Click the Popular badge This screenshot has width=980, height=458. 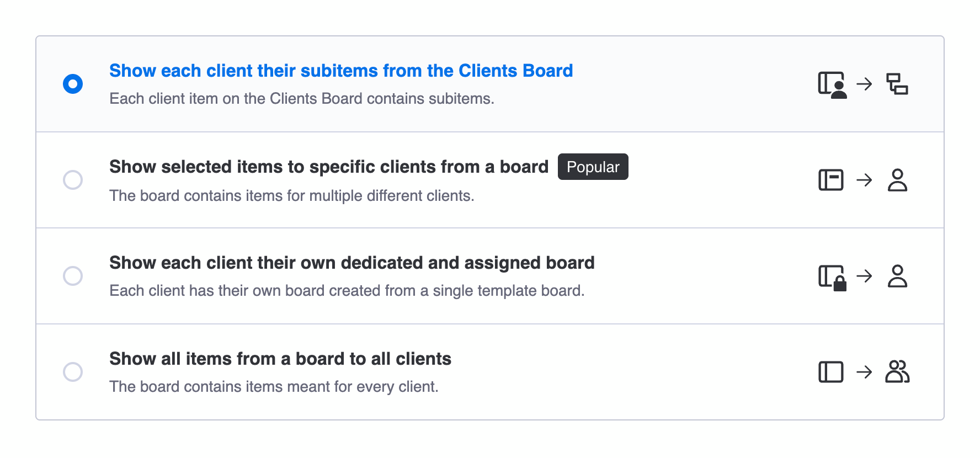pyautogui.click(x=593, y=167)
